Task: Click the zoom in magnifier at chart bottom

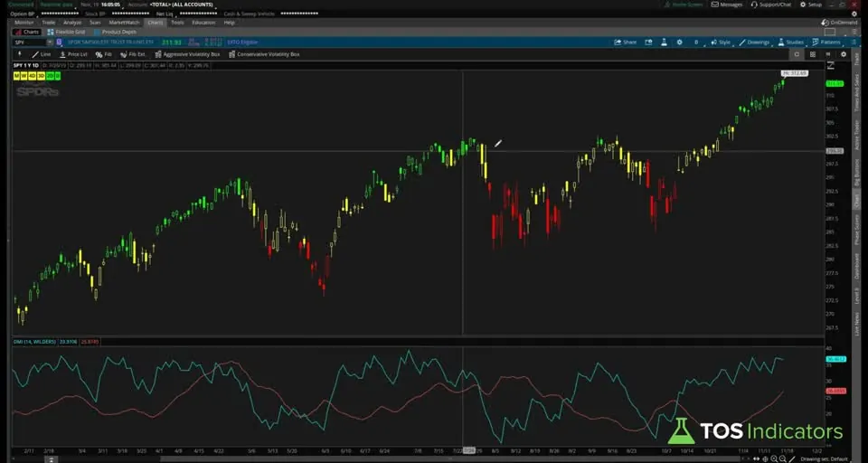Action: pos(774,459)
